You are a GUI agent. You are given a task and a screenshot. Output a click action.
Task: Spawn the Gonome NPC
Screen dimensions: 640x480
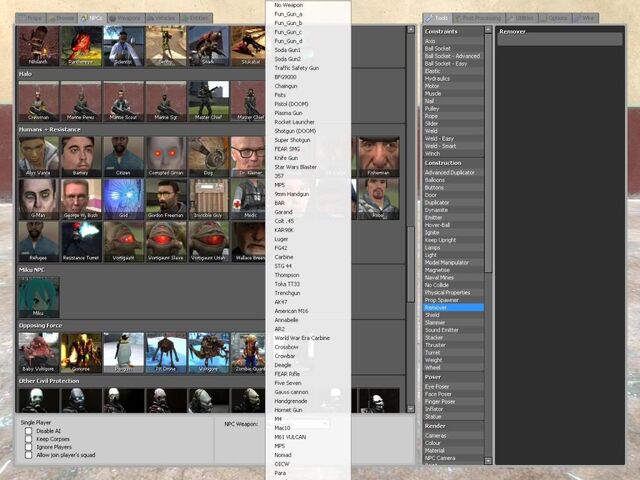81,352
